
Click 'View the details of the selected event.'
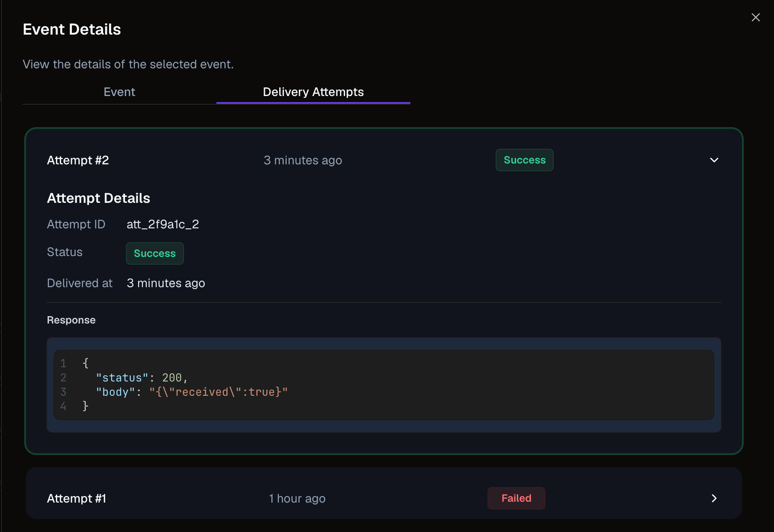point(128,64)
